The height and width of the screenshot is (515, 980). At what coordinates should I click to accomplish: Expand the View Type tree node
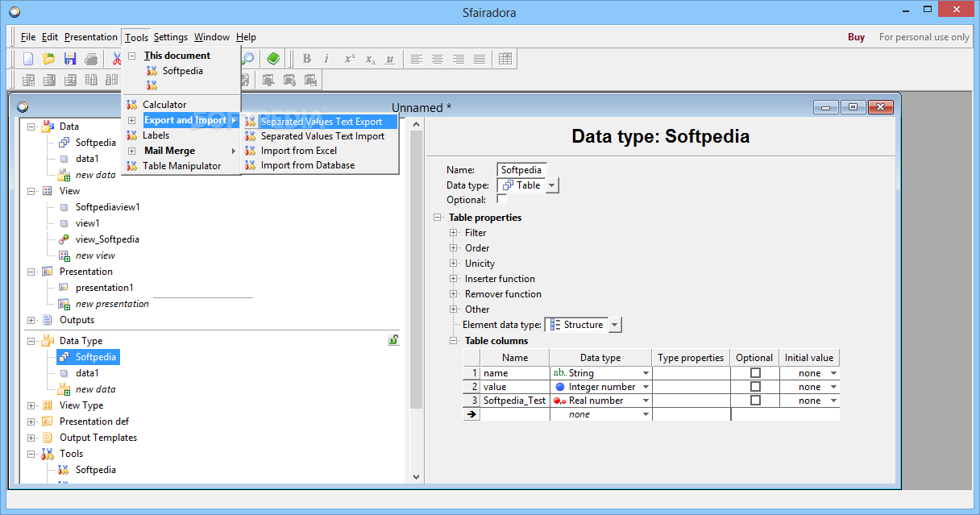[31, 405]
